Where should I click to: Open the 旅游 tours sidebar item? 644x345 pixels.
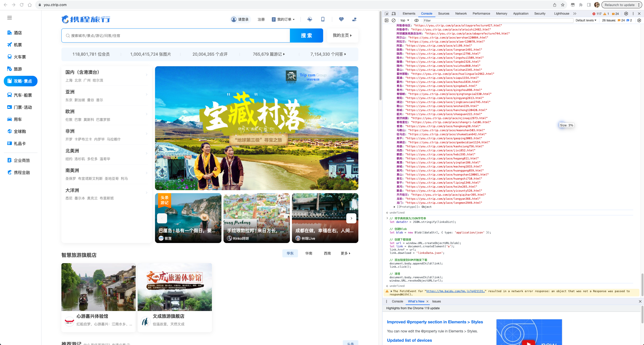(x=15, y=69)
